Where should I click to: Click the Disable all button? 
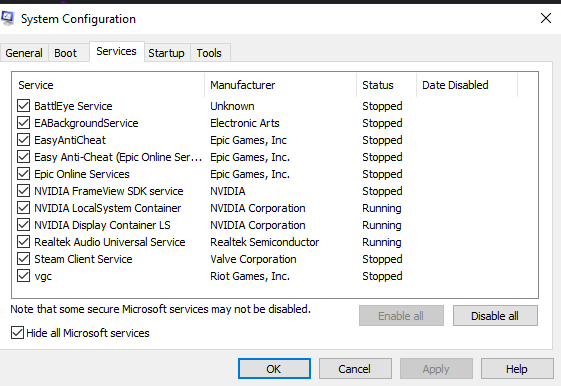[495, 316]
